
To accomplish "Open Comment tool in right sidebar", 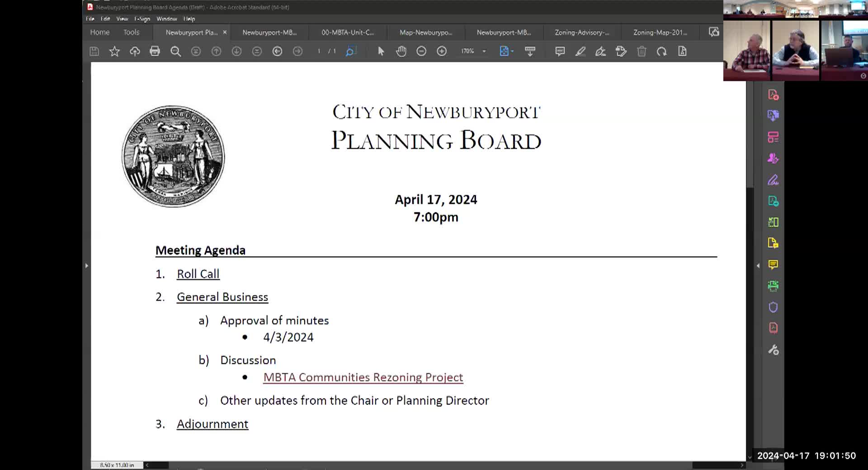I will pyautogui.click(x=773, y=265).
